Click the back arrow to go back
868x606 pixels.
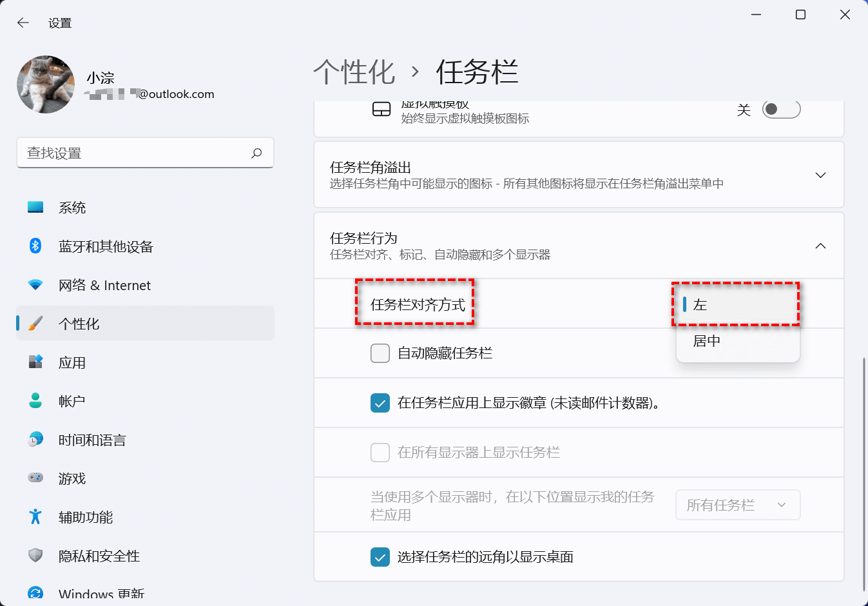23,22
